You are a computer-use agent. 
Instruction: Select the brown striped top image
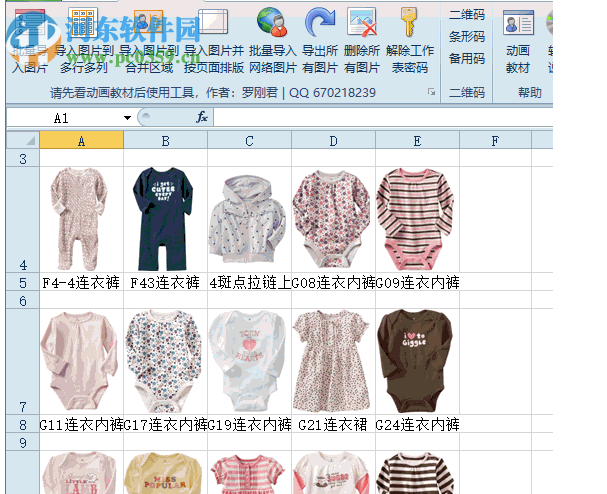[415, 473]
